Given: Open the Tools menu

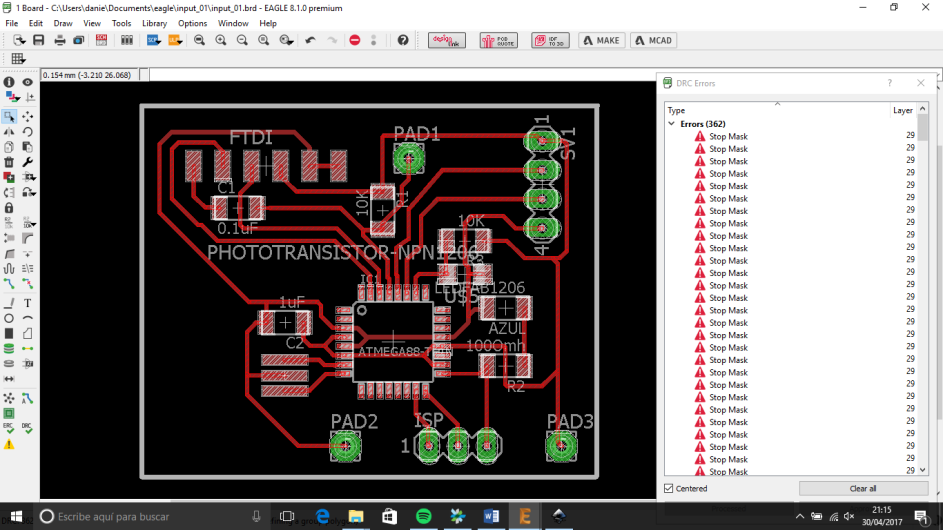Looking at the screenshot, I should coord(121,23).
